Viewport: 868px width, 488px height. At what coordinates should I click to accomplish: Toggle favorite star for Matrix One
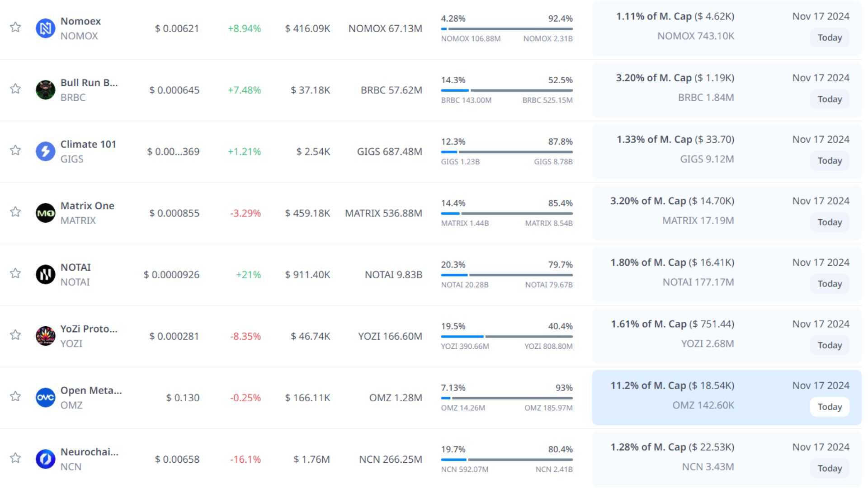(x=15, y=211)
